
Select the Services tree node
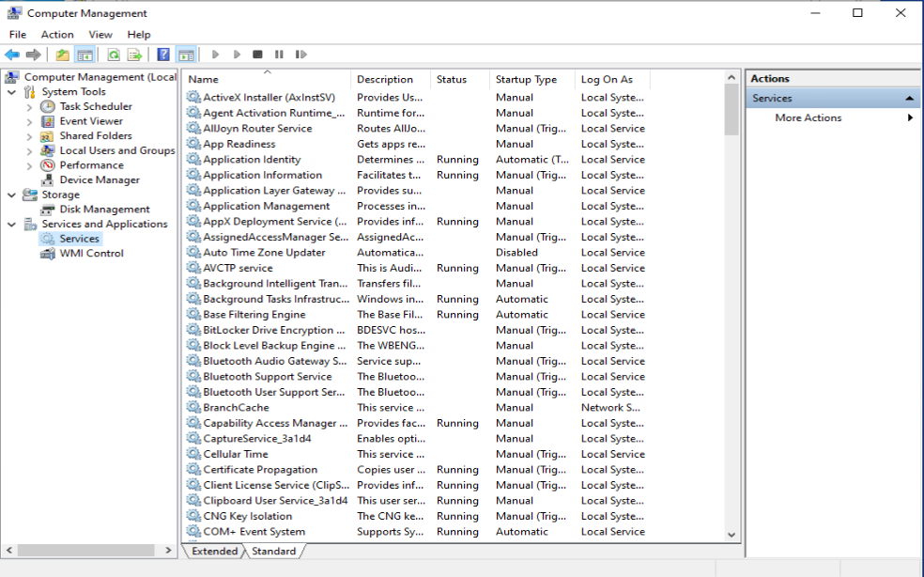point(79,239)
